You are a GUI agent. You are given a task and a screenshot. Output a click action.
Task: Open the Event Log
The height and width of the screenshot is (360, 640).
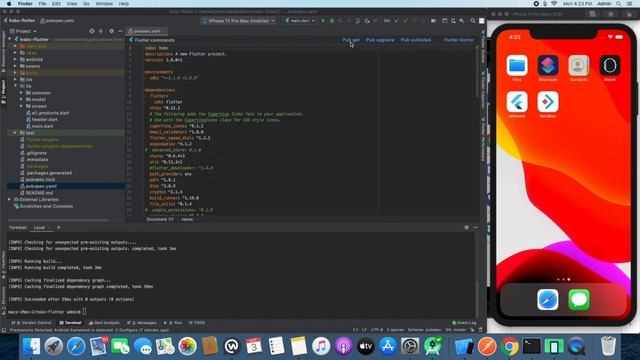pyautogui.click(x=464, y=323)
